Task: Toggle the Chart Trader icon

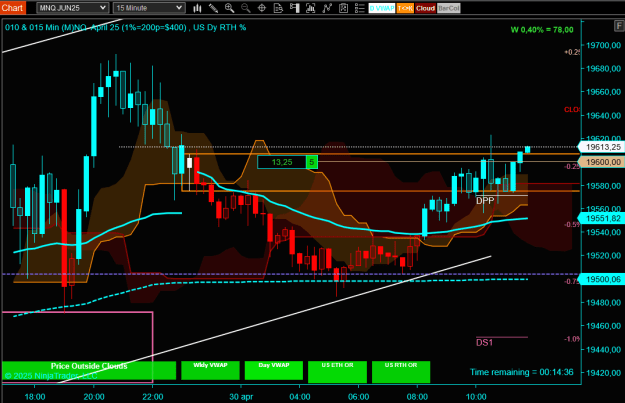Action: pyautogui.click(x=295, y=8)
